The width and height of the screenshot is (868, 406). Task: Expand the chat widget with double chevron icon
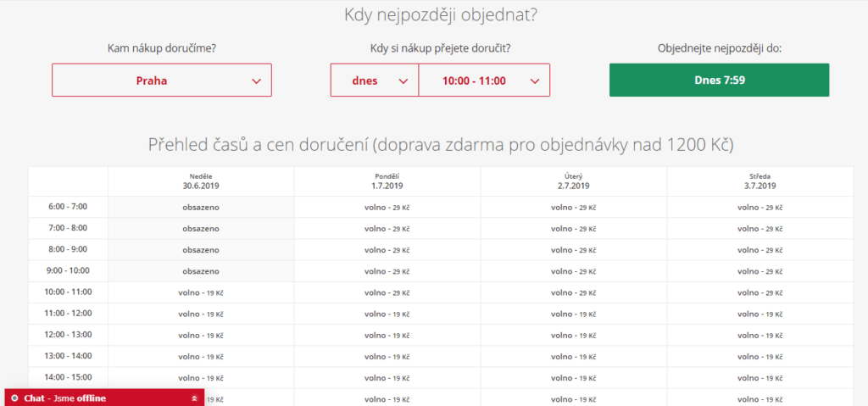[x=194, y=398]
